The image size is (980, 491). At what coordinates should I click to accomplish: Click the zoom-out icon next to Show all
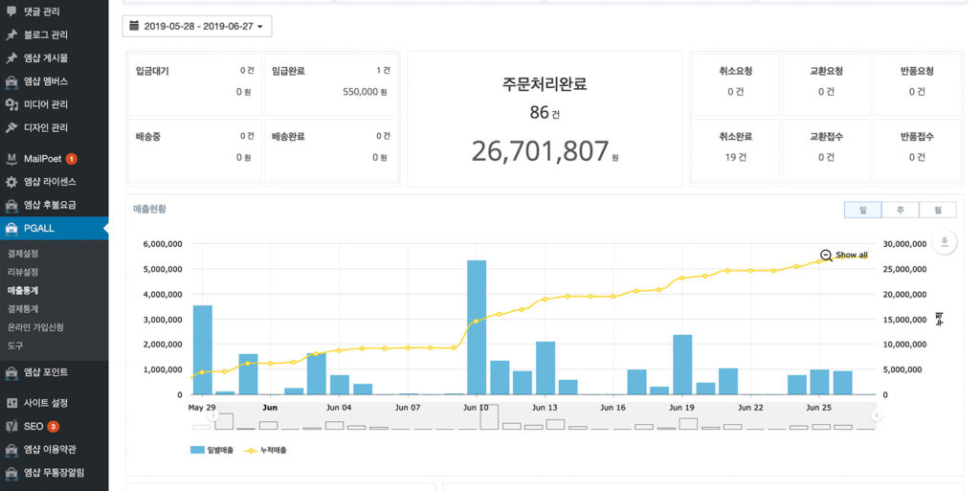point(826,256)
